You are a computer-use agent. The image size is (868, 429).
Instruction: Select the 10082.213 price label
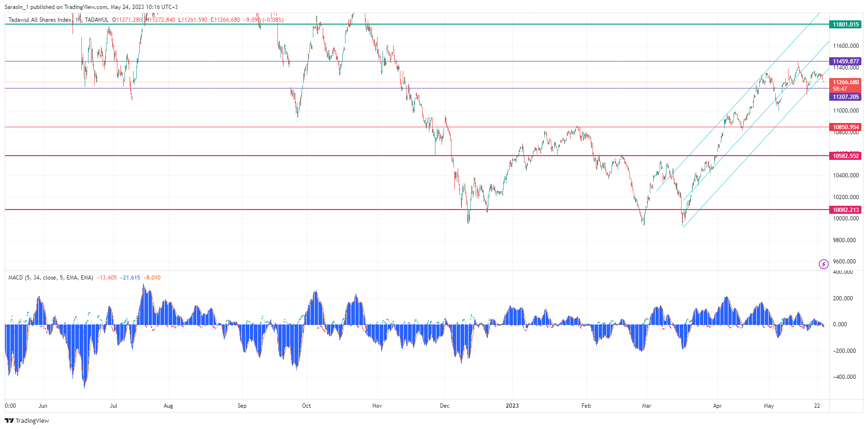(846, 210)
